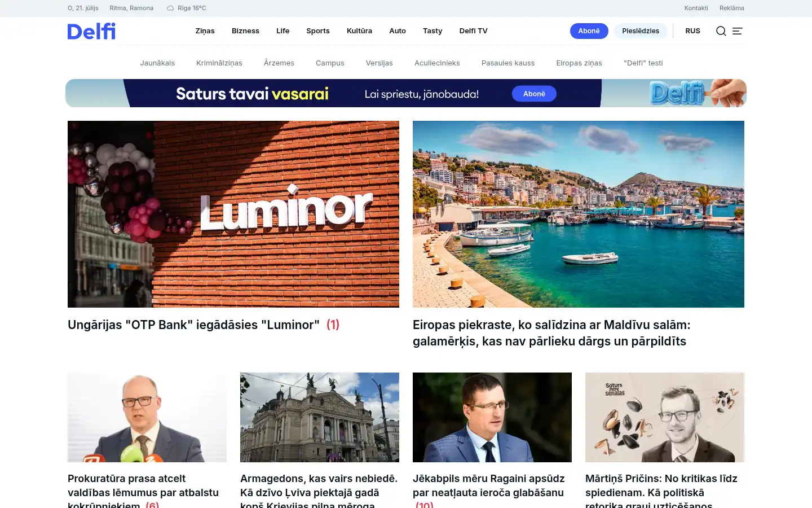Open the Lviv opera house thumbnail

coord(320,417)
